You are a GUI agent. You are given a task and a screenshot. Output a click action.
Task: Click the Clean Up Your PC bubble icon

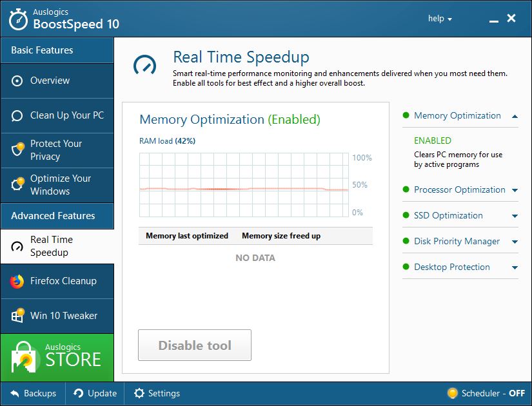[17, 115]
